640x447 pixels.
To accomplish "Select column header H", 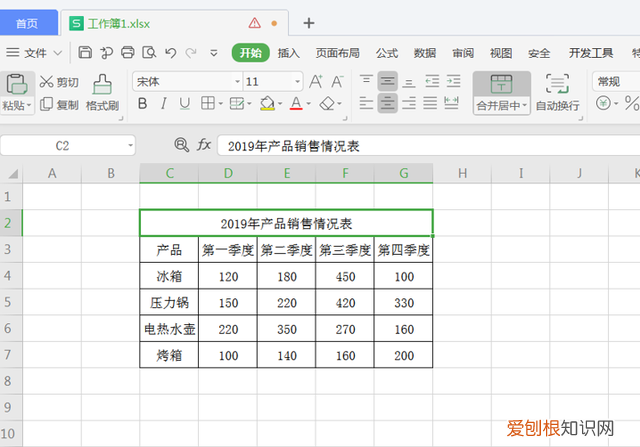I will (462, 173).
